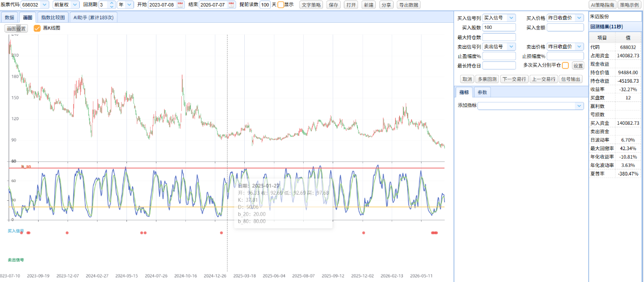644x282 pixels.
Task: Open the AI助手 tab
Action: tap(94, 17)
